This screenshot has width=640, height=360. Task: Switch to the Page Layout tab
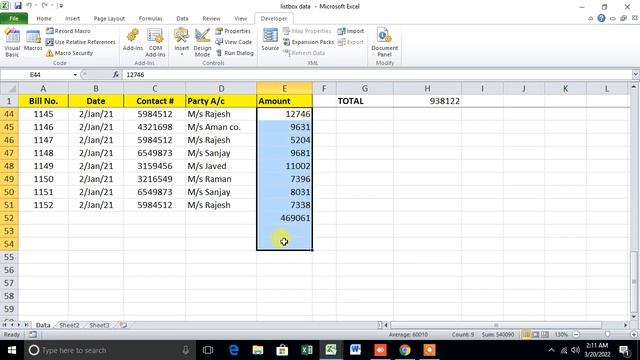click(x=109, y=18)
